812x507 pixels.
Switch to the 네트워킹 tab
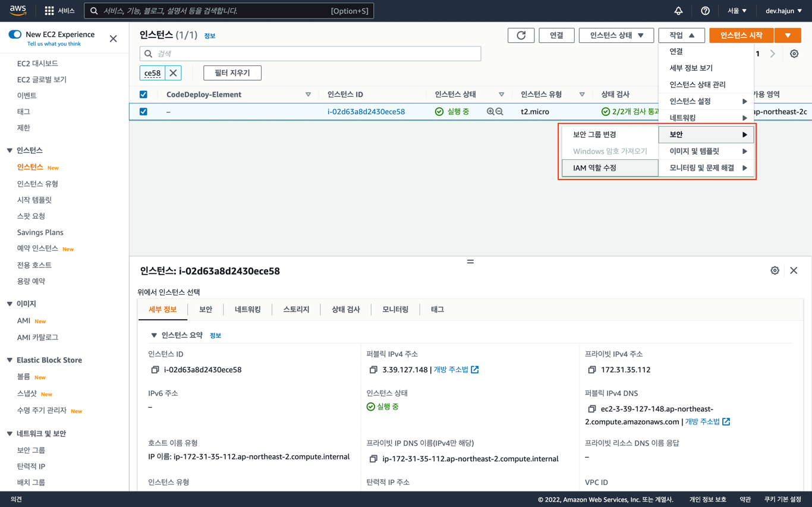point(248,310)
